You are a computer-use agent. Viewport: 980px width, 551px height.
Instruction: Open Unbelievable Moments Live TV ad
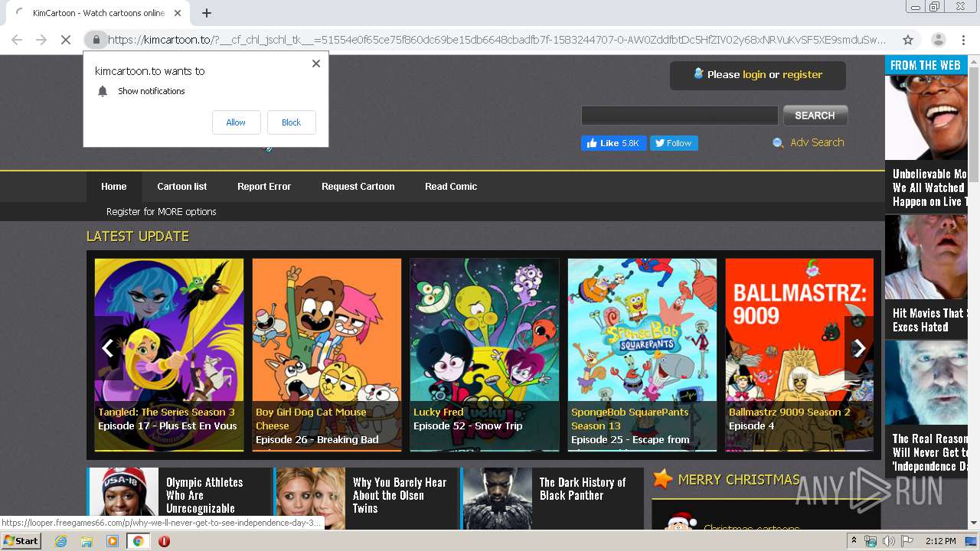[927, 143]
